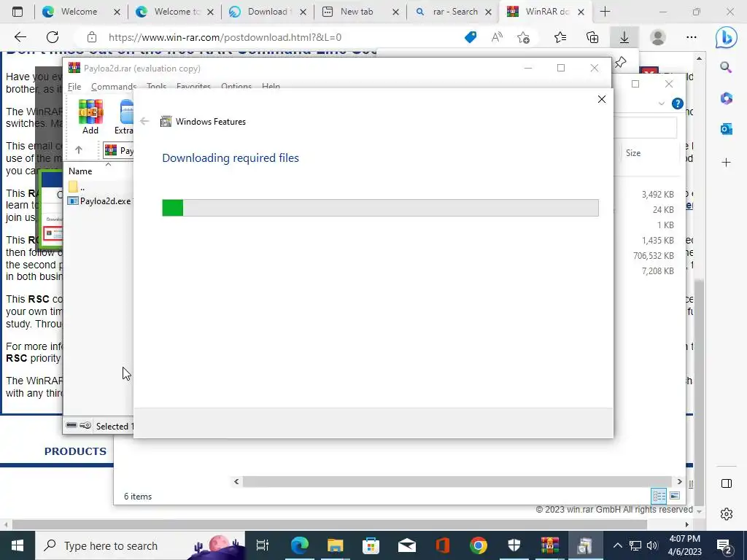Open Explorer help question mark
747x560 pixels.
678,104
